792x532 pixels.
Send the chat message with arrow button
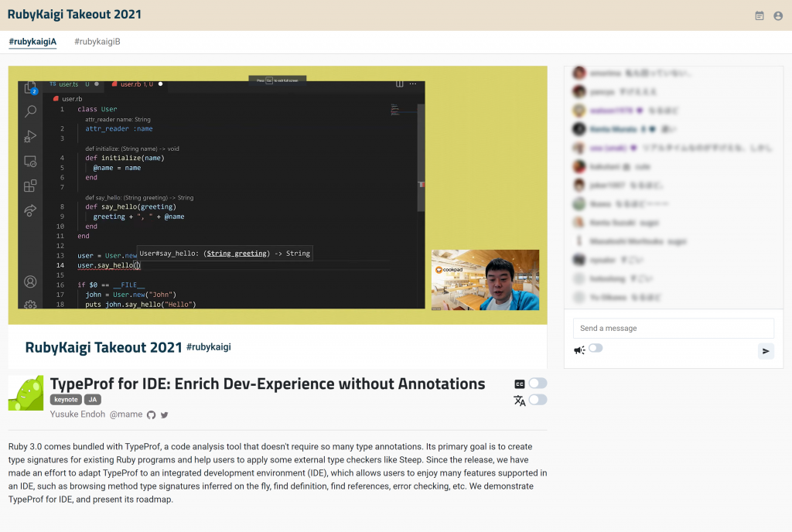click(766, 351)
